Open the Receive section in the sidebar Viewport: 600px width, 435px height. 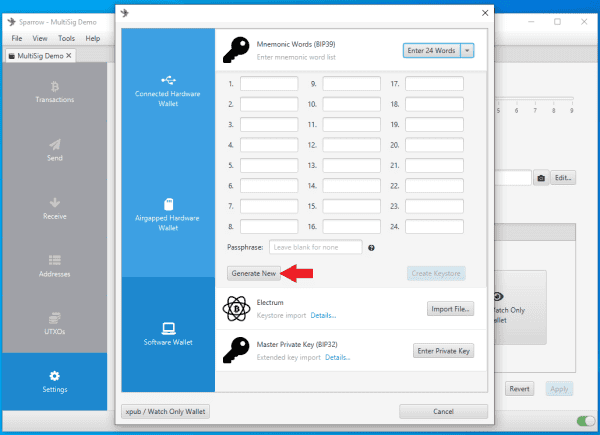[54, 209]
